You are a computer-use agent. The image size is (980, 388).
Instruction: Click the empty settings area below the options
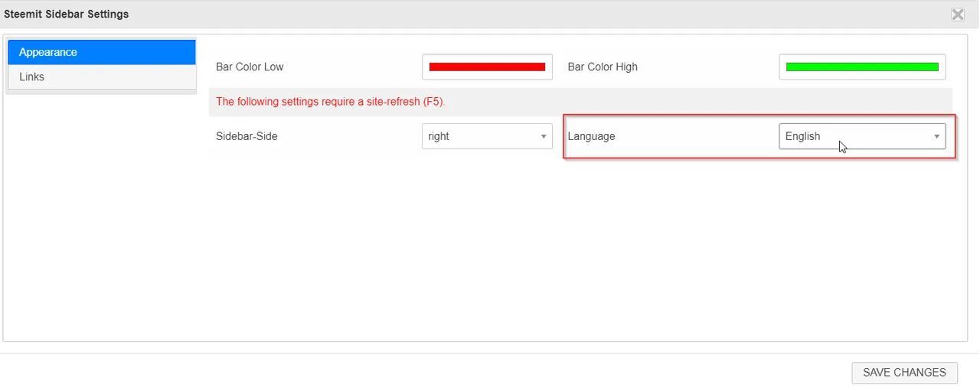pyautogui.click(x=582, y=245)
